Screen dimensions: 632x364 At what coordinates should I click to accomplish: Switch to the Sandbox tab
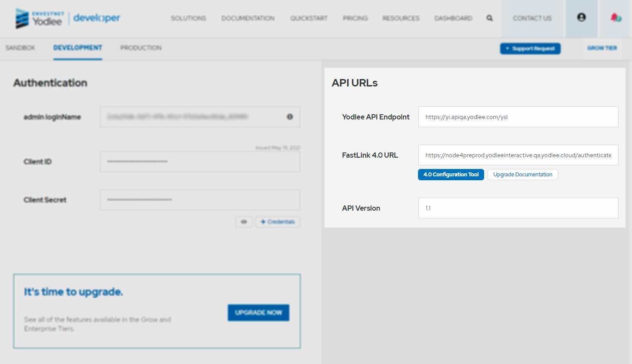pos(20,48)
